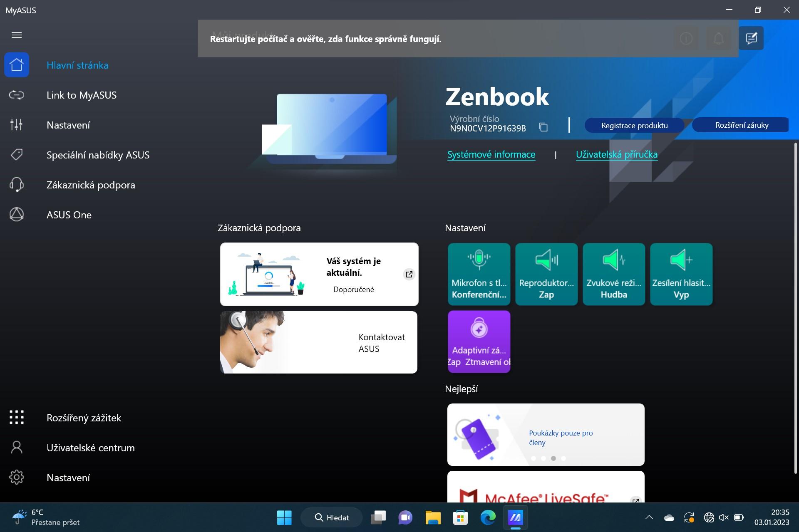Switch Zvukové režimy Hudba tile
799x532 pixels.
click(x=614, y=274)
